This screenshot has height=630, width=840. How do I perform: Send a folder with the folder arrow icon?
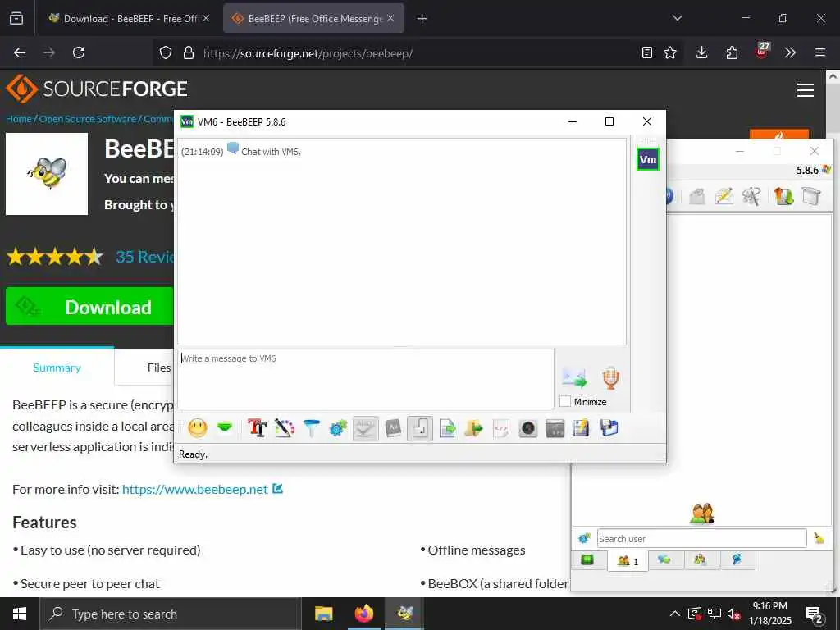click(473, 428)
